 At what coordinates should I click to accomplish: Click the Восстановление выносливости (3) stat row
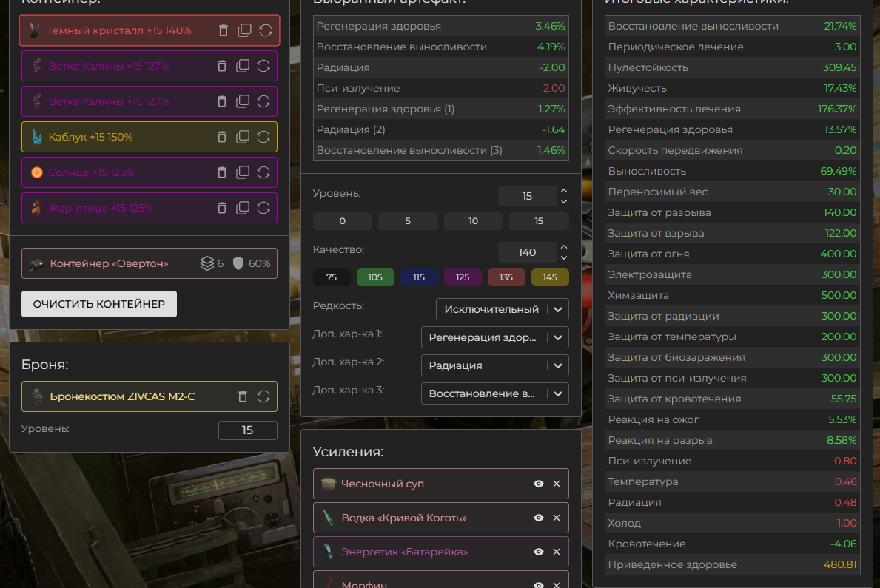tap(440, 150)
